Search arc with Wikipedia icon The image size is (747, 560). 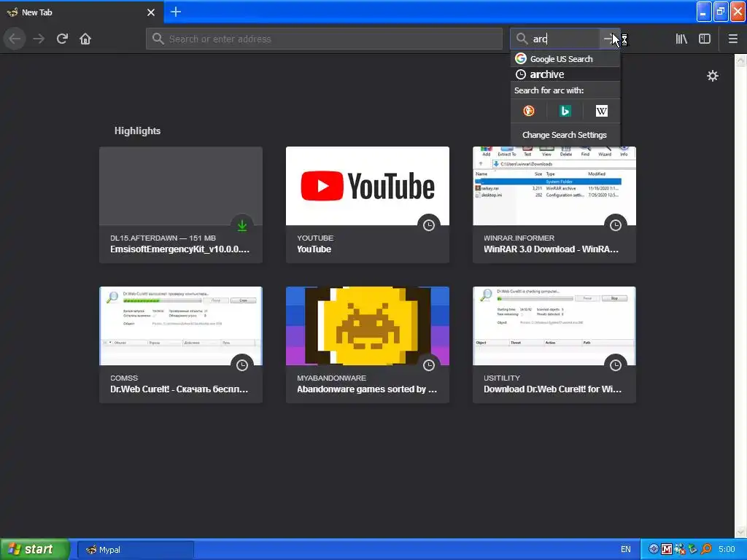click(x=601, y=111)
